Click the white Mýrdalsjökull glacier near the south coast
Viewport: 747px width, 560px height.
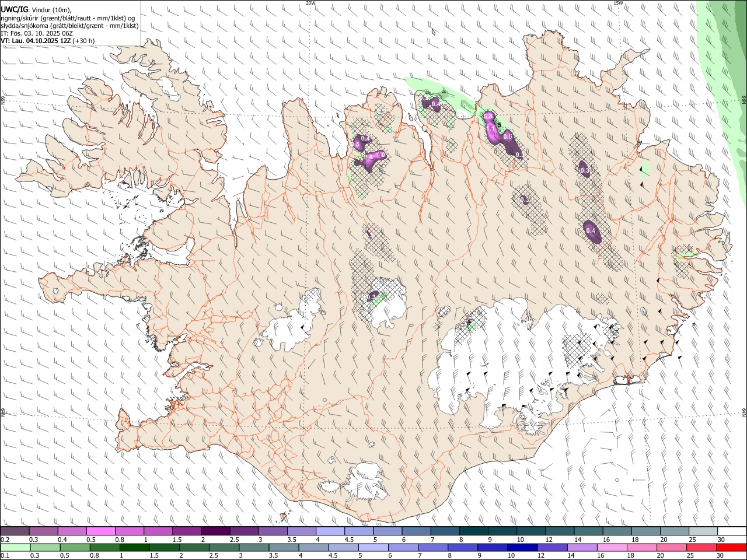tap(365, 482)
